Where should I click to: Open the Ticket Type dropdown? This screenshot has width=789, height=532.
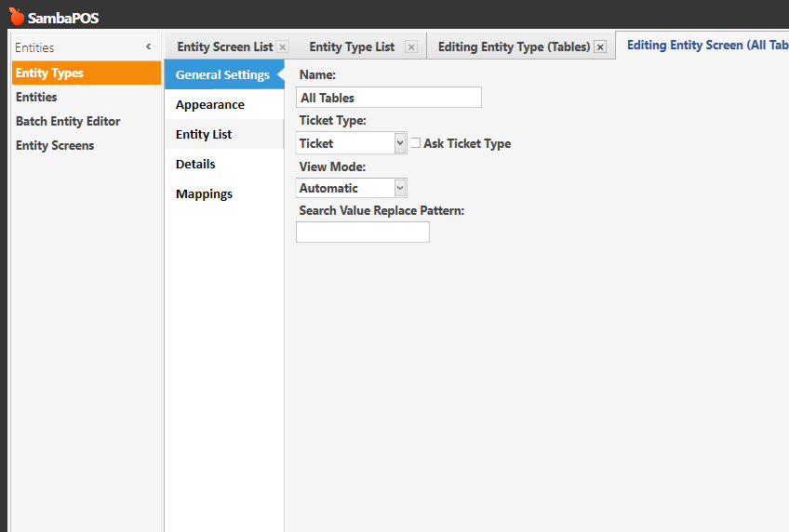click(400, 143)
